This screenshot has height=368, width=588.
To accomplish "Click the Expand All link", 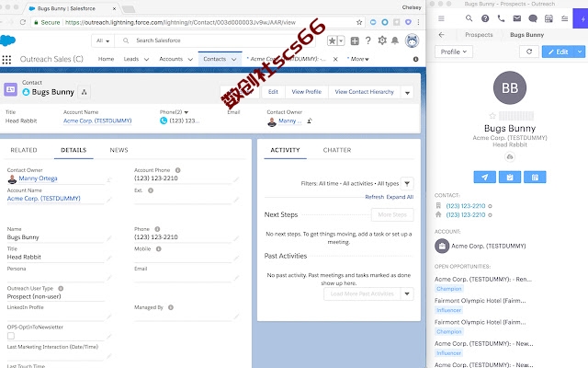I will click(400, 197).
